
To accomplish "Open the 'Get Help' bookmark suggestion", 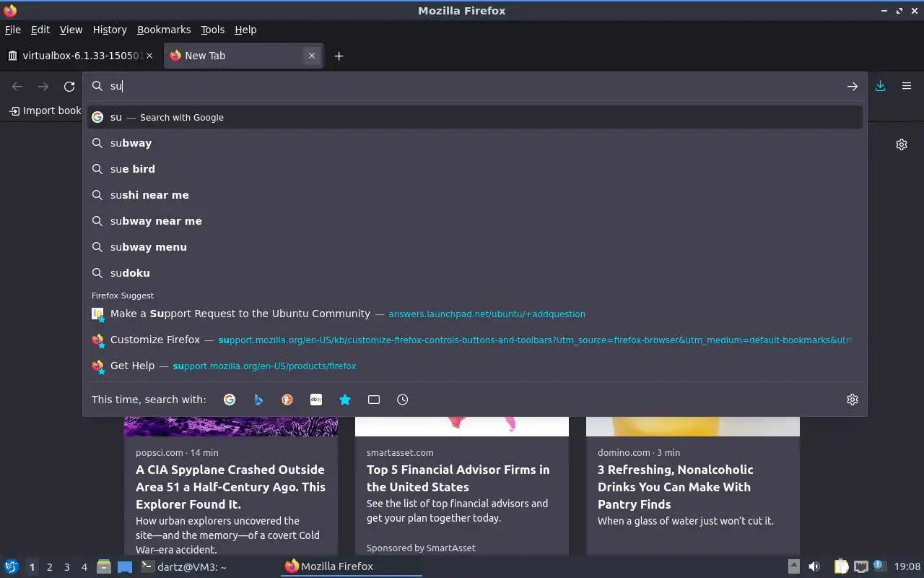I will coord(475,366).
